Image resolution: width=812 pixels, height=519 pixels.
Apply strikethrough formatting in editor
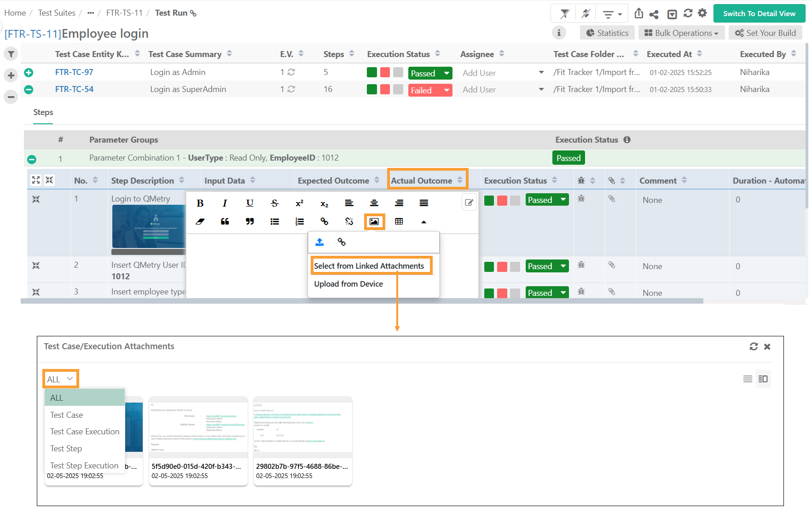coord(274,203)
